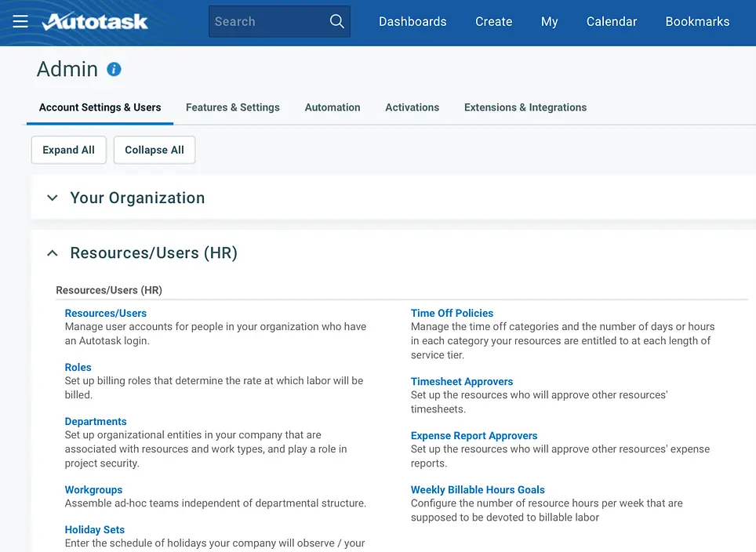Open the Workgroups link
The width and height of the screenshot is (756, 552).
(x=93, y=490)
